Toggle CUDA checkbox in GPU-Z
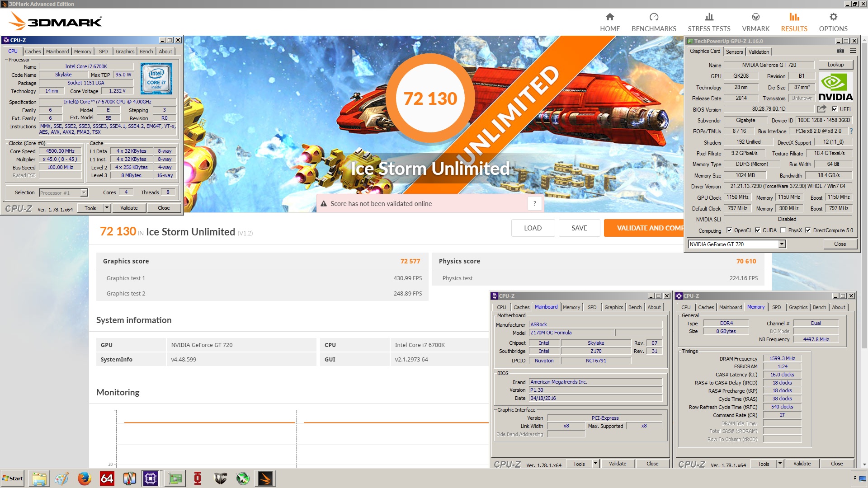This screenshot has height=488, width=868. (758, 230)
